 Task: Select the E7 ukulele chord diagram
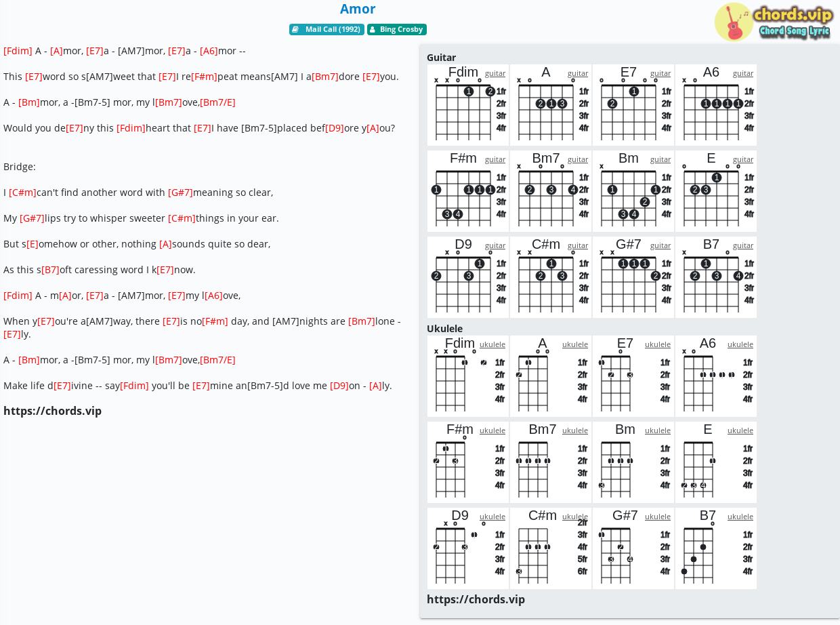coord(633,376)
